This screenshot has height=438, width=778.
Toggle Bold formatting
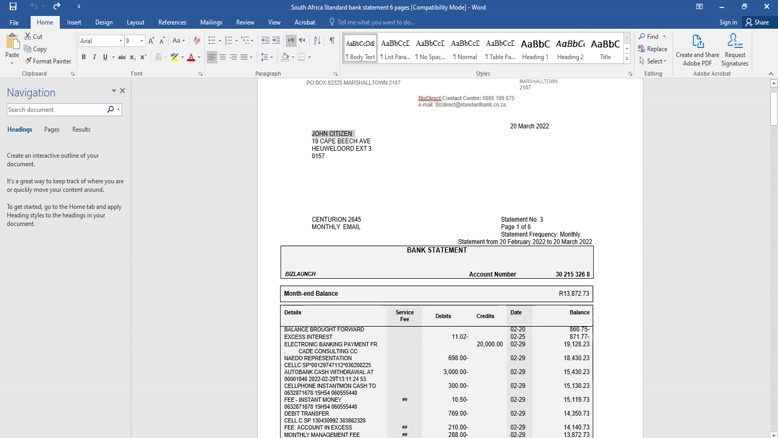pyautogui.click(x=84, y=57)
